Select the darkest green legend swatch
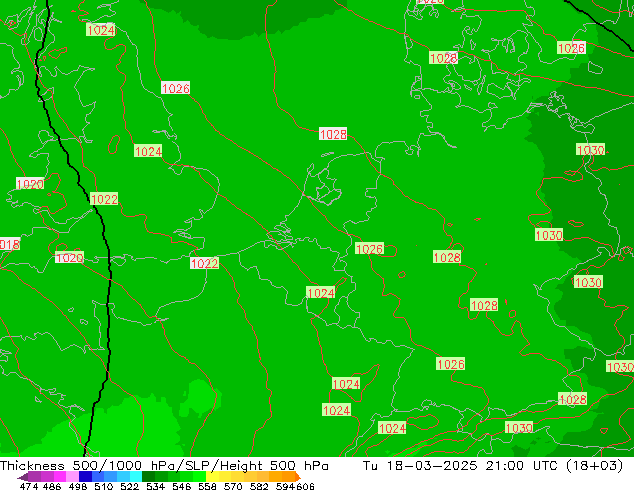 point(148,476)
